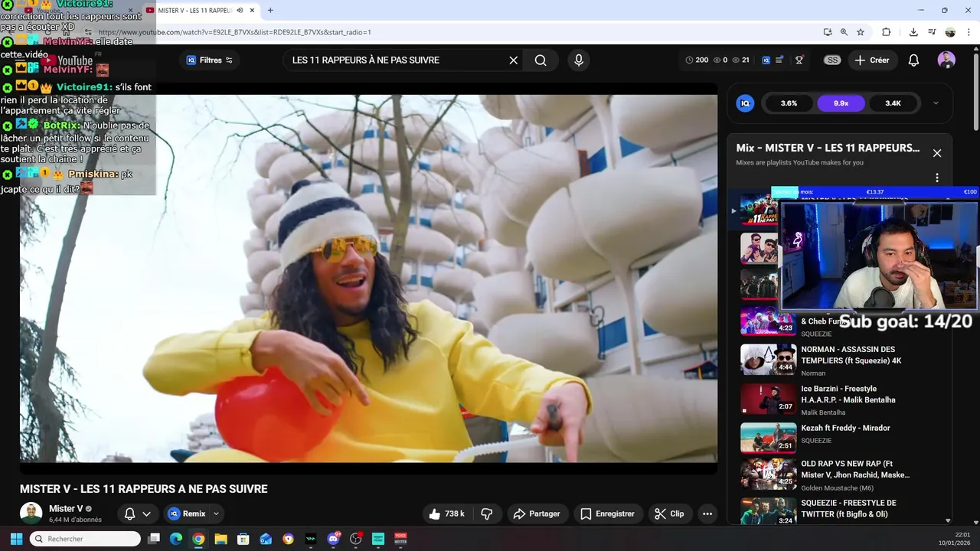Open a new Chrome tab with plus
This screenshot has width=980, height=551.
coord(269,10)
